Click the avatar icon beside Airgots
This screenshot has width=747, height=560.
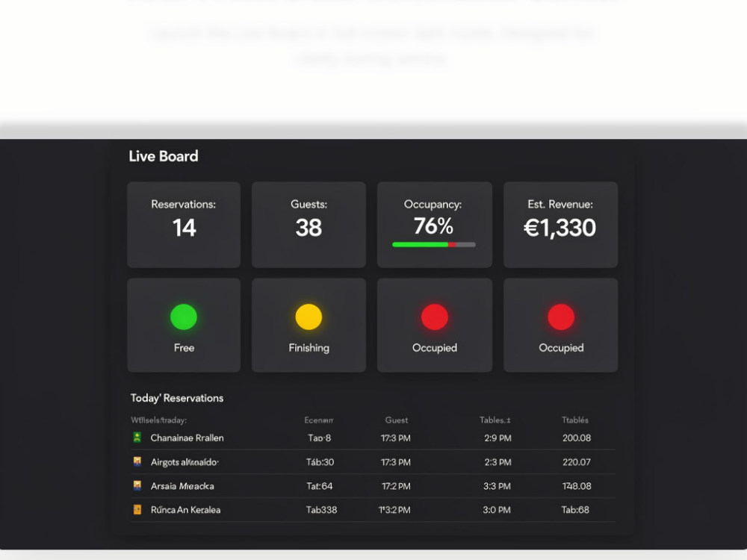[x=137, y=461]
